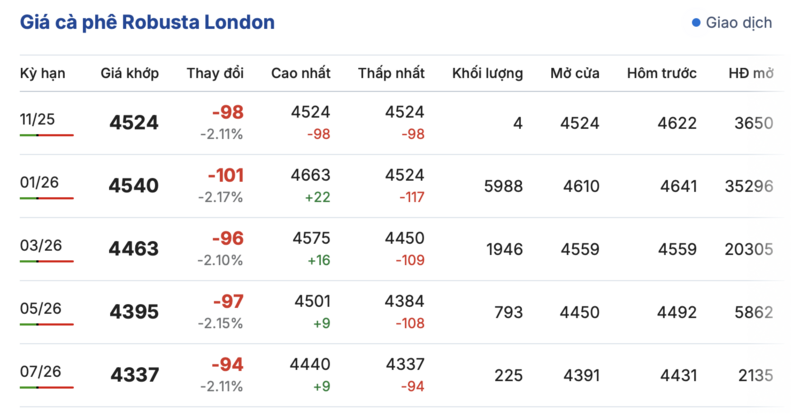Open the 07/26 contract term
800x418 pixels.
pyautogui.click(x=38, y=373)
